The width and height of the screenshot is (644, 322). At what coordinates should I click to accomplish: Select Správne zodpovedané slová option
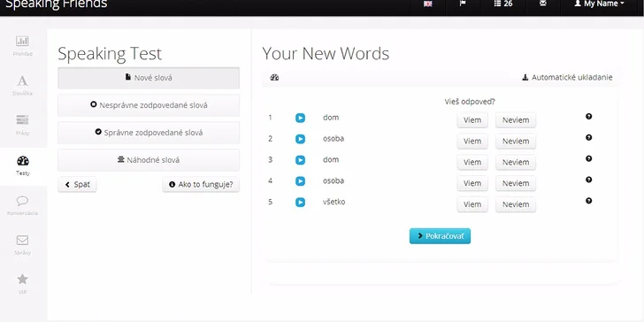click(149, 133)
